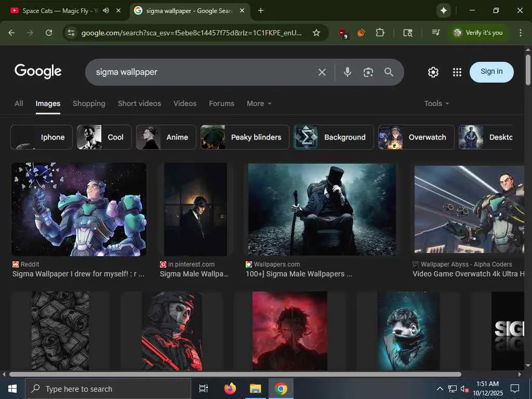
Task: Click the Google logo
Action: (x=38, y=71)
